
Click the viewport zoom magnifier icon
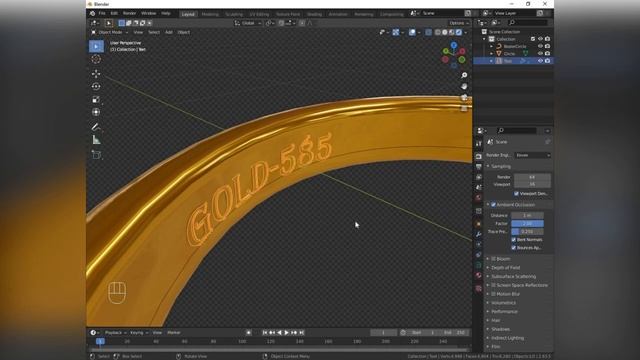464,76
